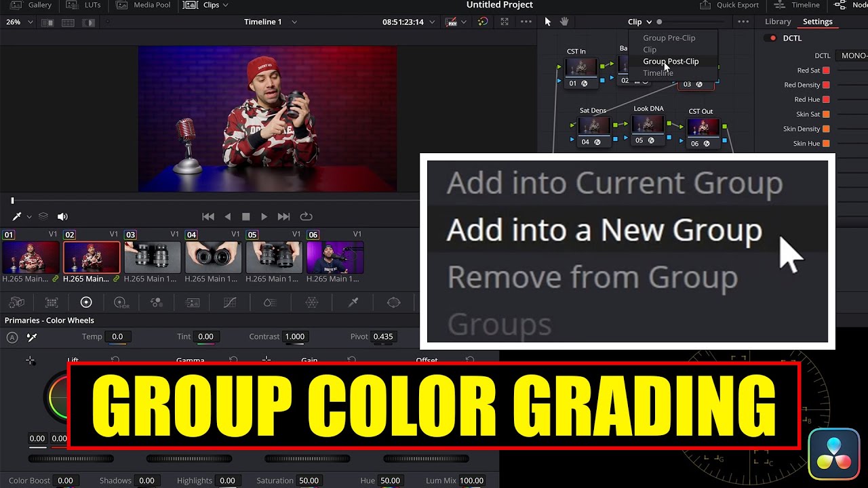This screenshot has height=488, width=868.
Task: Click the 08:51:23:14 timecode display
Action: [403, 22]
